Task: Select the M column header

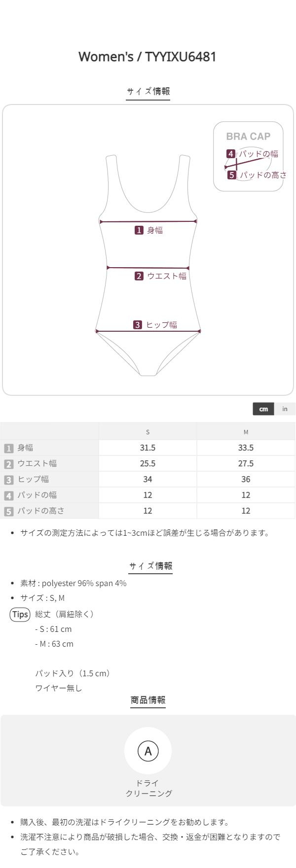Action: pyautogui.click(x=246, y=432)
